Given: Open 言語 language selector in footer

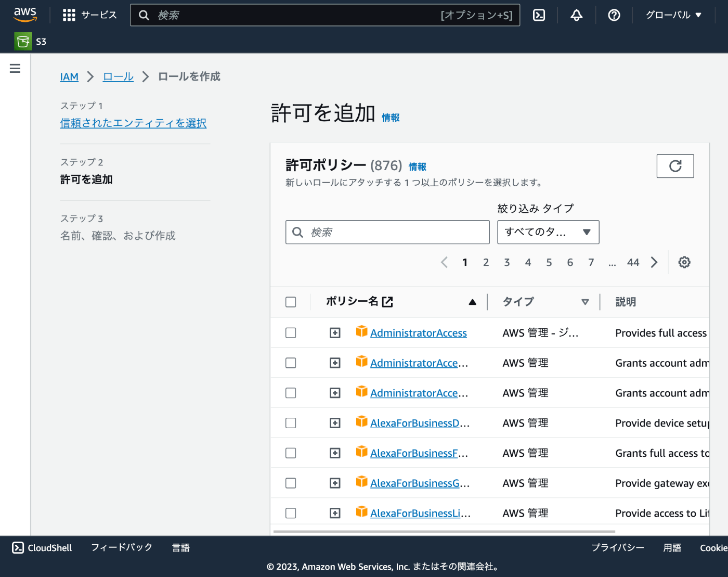Looking at the screenshot, I should pos(181,547).
